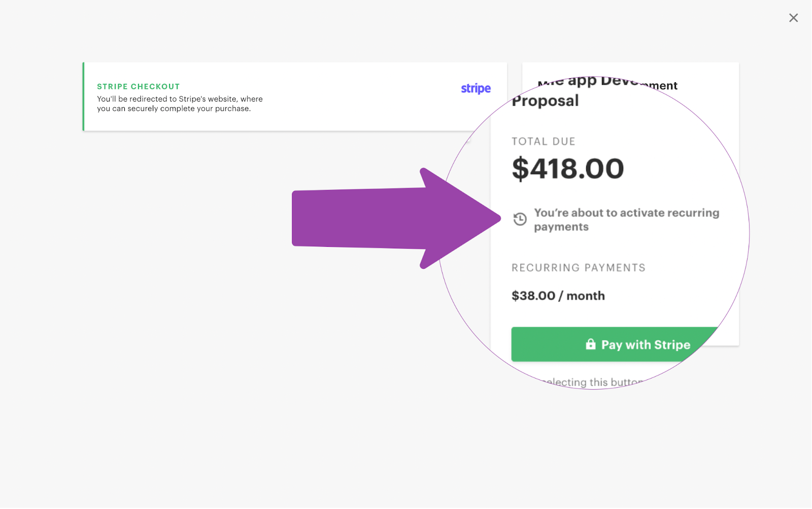The image size is (812, 509).
Task: Click the redirect-to-Stripe description text
Action: click(180, 104)
